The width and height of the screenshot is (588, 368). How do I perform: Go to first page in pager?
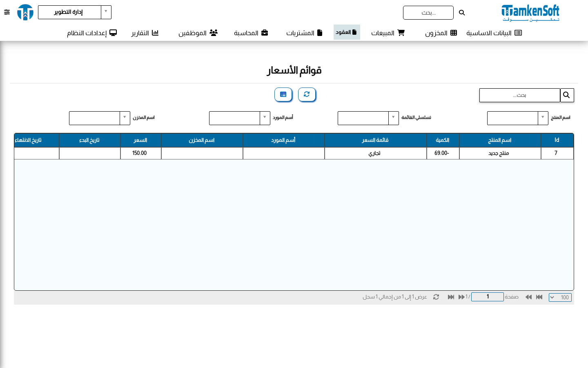point(539,297)
